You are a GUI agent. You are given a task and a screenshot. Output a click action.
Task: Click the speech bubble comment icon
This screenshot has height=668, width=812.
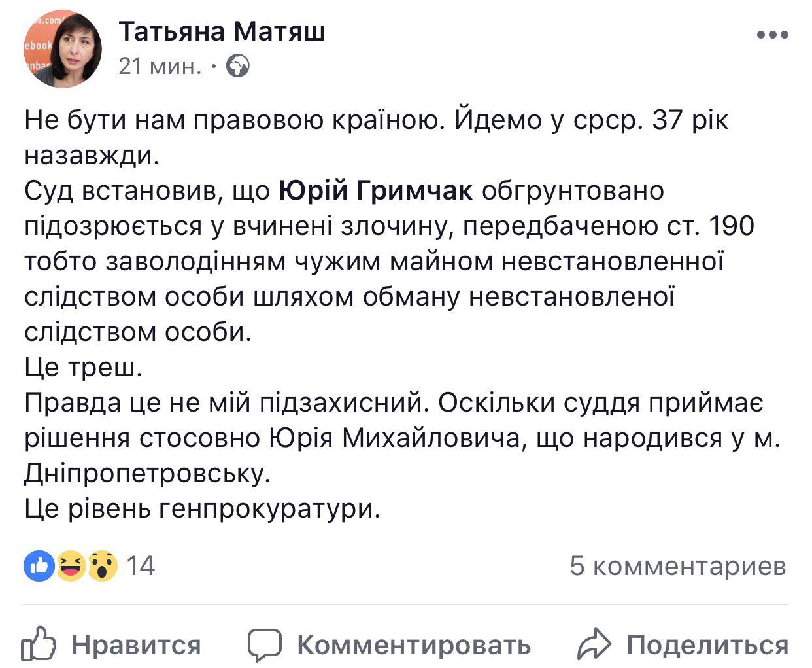tap(265, 644)
